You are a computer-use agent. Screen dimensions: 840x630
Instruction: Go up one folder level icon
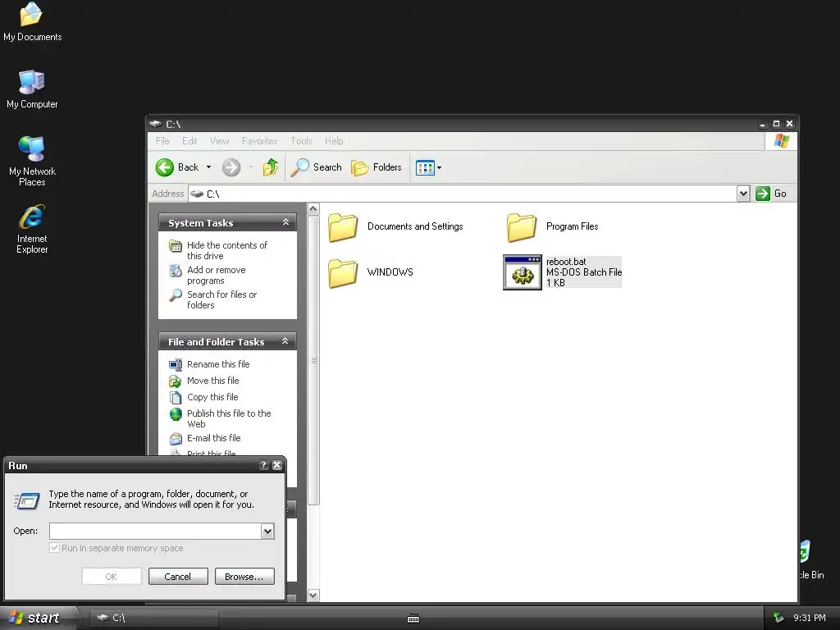click(271, 167)
